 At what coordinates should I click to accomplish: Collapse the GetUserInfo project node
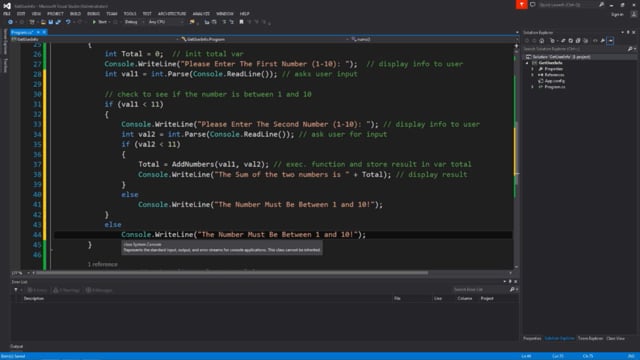(x=527, y=63)
